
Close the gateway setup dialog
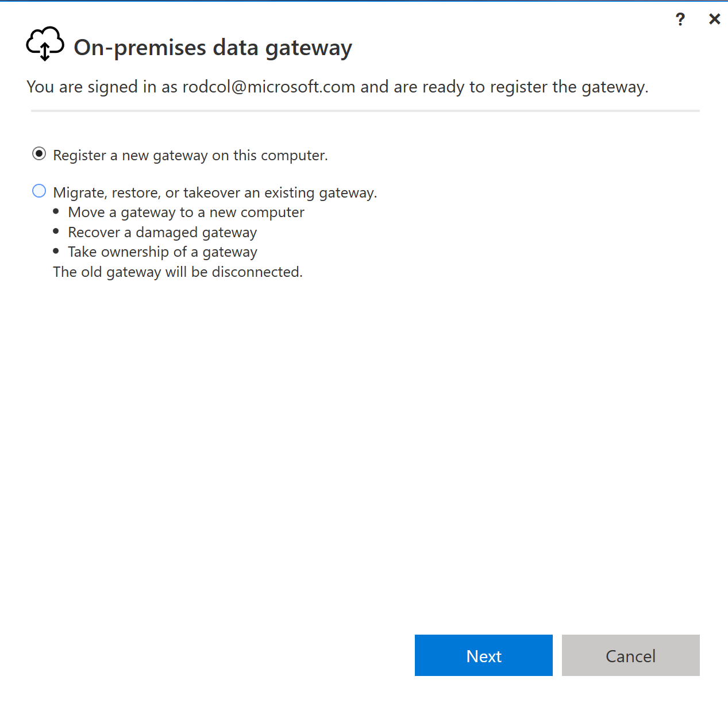point(714,20)
